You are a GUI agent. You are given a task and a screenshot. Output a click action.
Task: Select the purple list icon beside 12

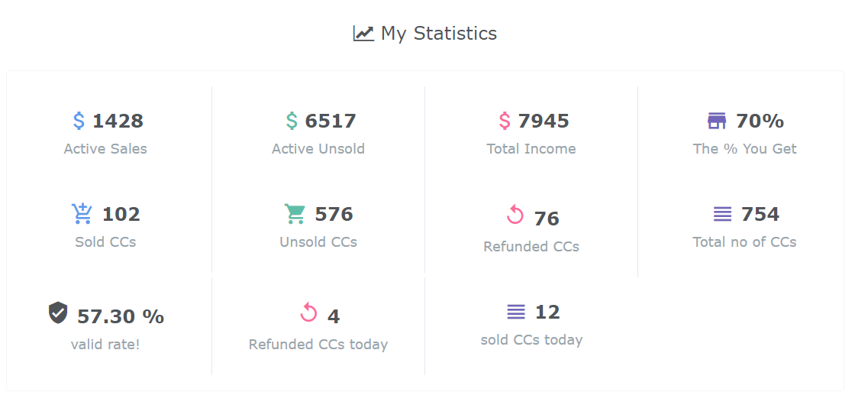pyautogui.click(x=516, y=311)
